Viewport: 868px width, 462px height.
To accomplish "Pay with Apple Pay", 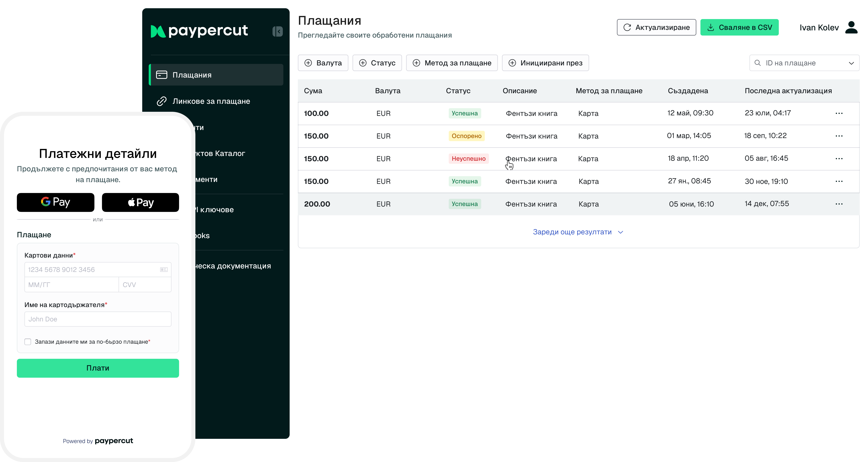I will [141, 202].
